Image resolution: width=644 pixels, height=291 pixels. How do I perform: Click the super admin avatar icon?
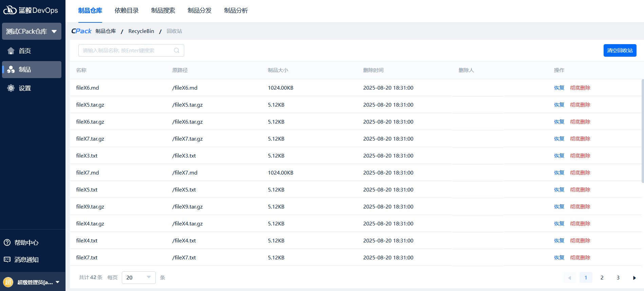(8, 282)
